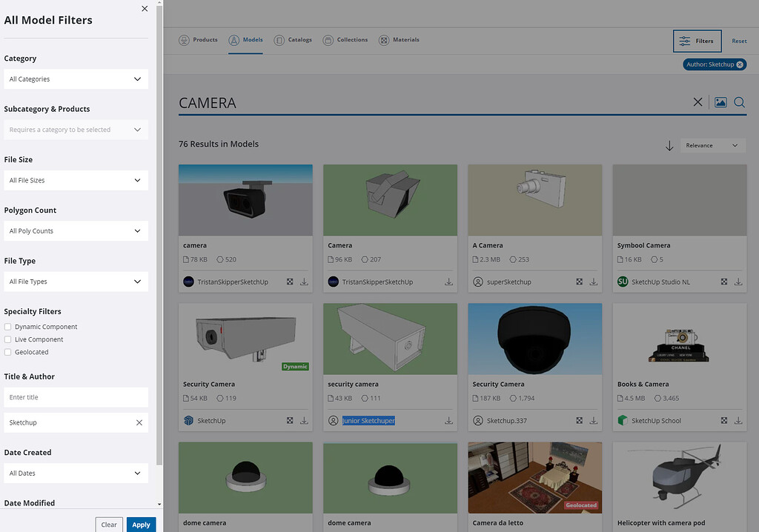The image size is (759, 532).
Task: Click Reset to clear all filters
Action: click(x=739, y=41)
